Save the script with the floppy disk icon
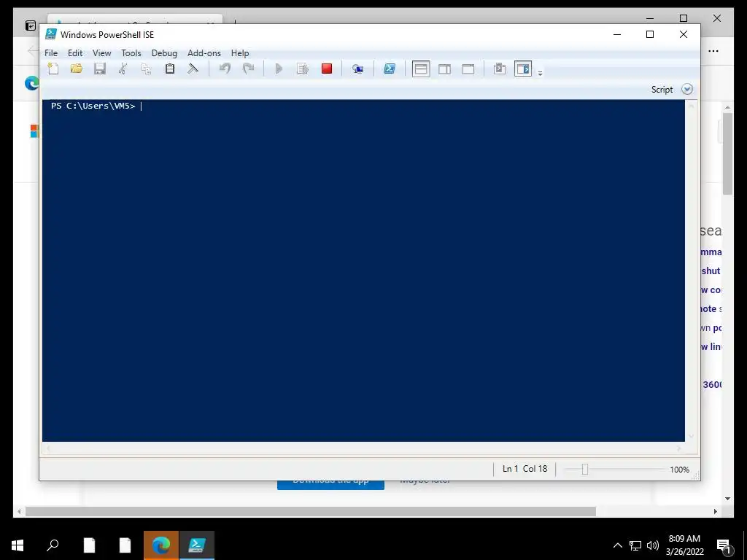Viewport: 747px width, 560px height. 99,69
